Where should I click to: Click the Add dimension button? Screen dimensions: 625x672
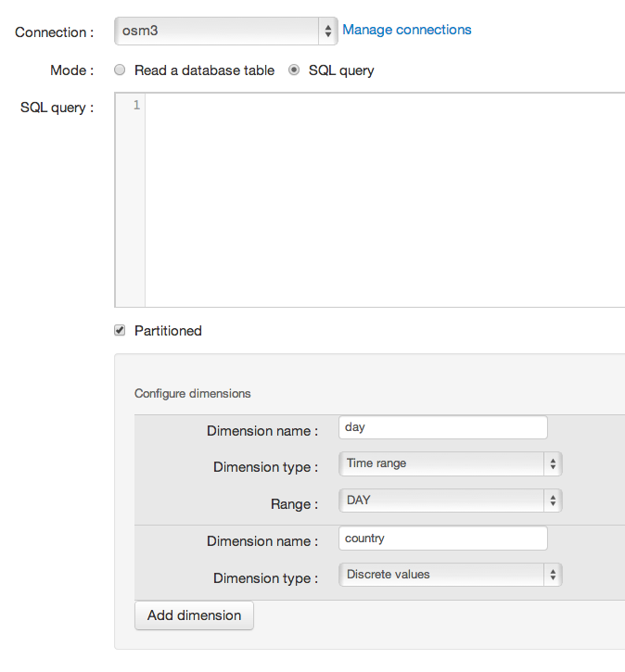194,615
